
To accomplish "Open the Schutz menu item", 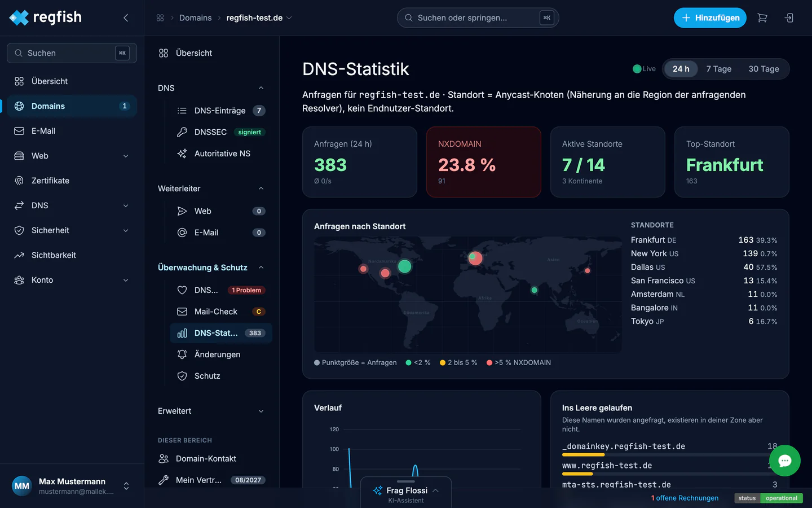I will pos(220,376).
